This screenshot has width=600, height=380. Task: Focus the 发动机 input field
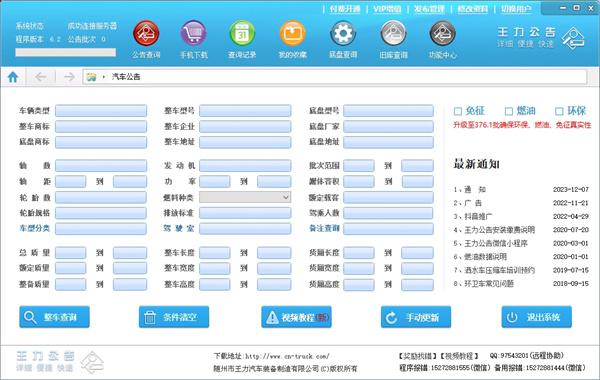[x=245, y=166]
